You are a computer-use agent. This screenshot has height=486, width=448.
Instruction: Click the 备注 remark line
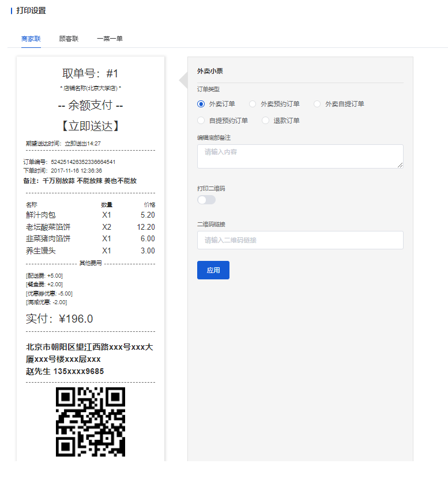[80, 181]
